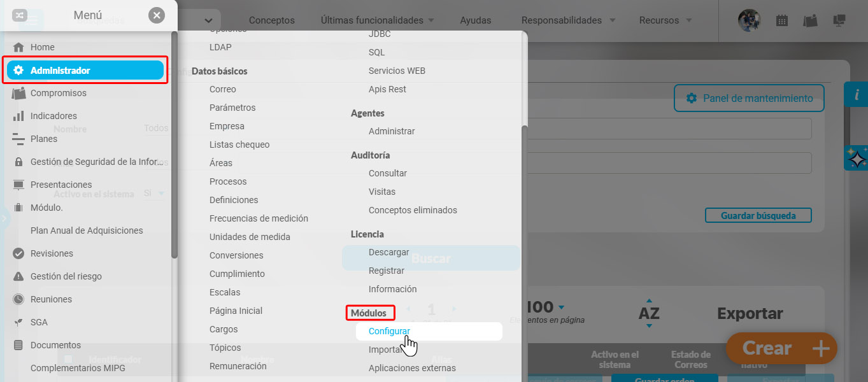Select Servicios WEB menu entry
This screenshot has height=382, width=868.
tap(397, 71)
